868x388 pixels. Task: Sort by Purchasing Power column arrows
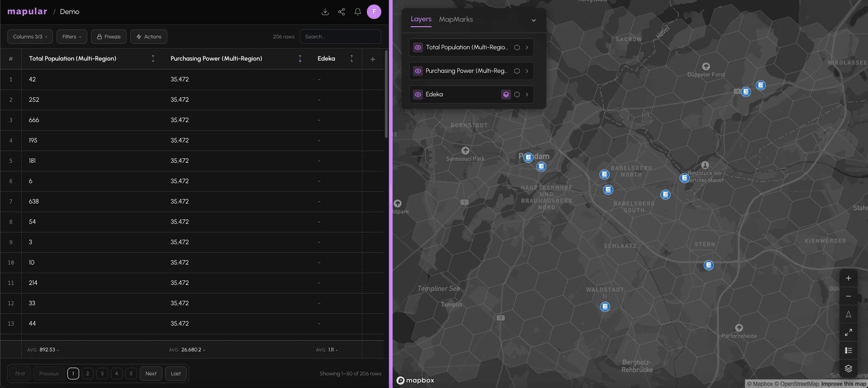pos(300,58)
